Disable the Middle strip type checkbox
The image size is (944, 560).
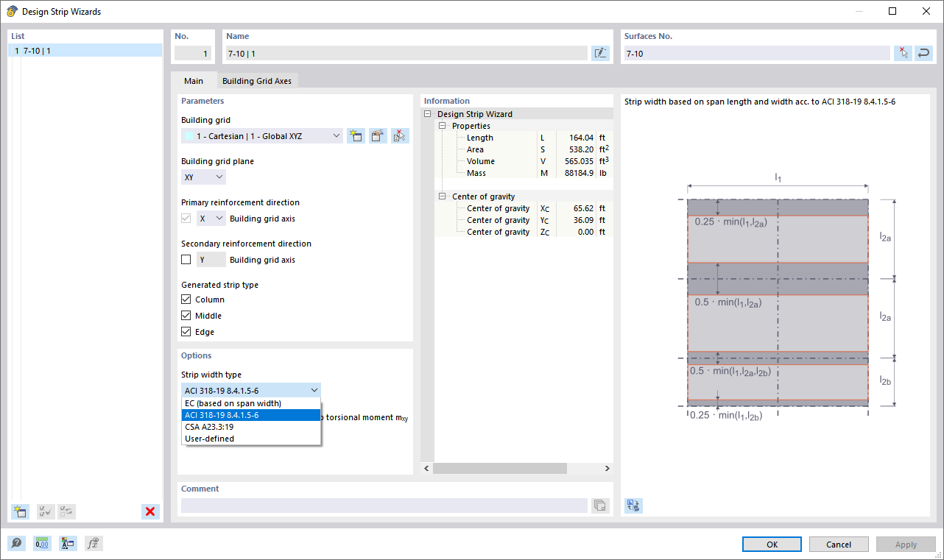click(x=186, y=315)
